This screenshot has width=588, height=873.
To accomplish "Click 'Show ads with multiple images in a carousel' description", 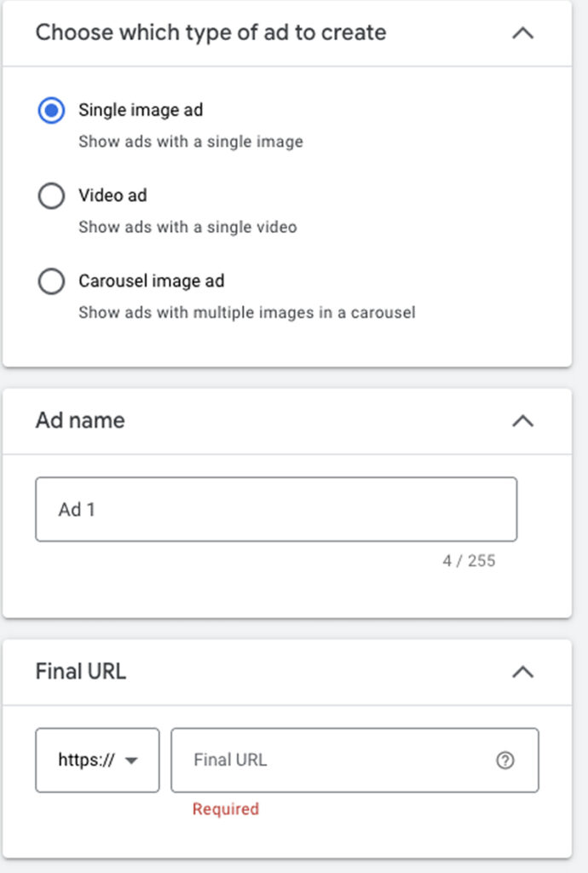I will 246,313.
